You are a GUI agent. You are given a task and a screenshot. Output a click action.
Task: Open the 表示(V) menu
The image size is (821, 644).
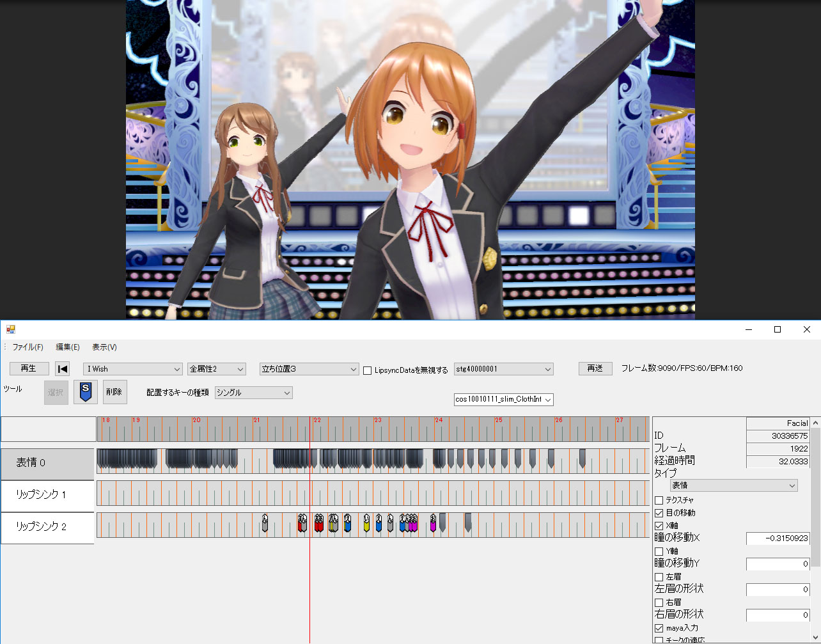pyautogui.click(x=104, y=347)
